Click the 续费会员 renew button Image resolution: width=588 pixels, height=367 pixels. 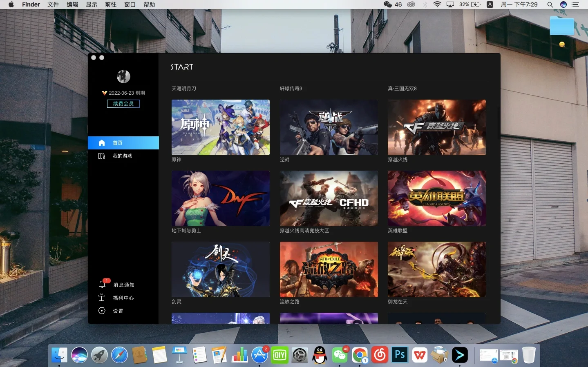pyautogui.click(x=123, y=104)
